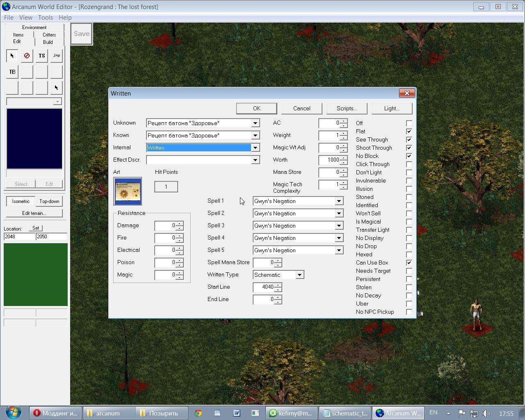Open the Tools menu
This screenshot has height=420, width=525.
(x=45, y=18)
